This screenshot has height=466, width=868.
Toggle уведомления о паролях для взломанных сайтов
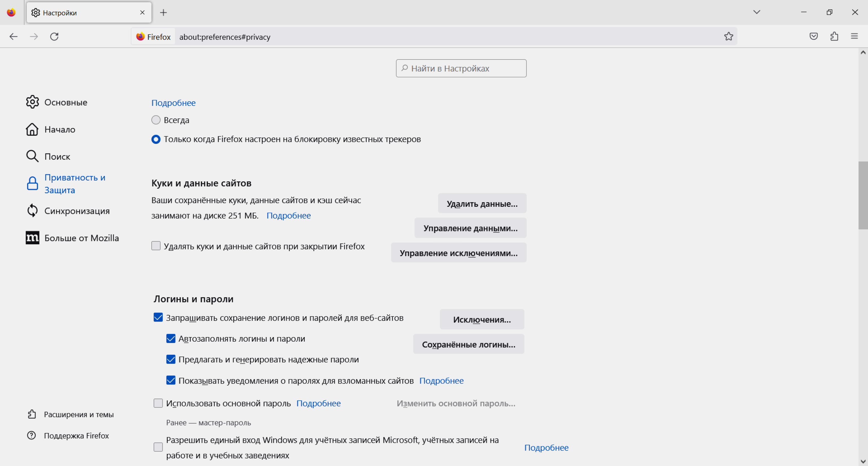tap(171, 380)
